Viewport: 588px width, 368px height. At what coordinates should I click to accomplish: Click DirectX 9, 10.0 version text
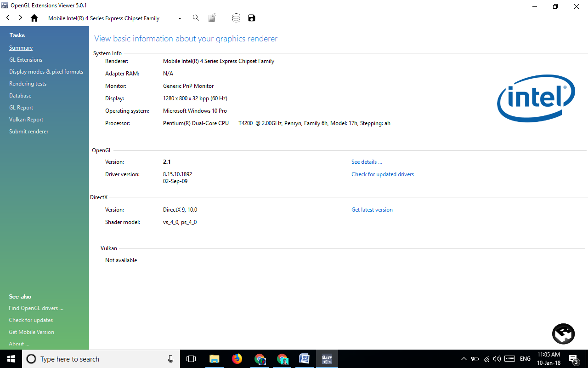(180, 210)
